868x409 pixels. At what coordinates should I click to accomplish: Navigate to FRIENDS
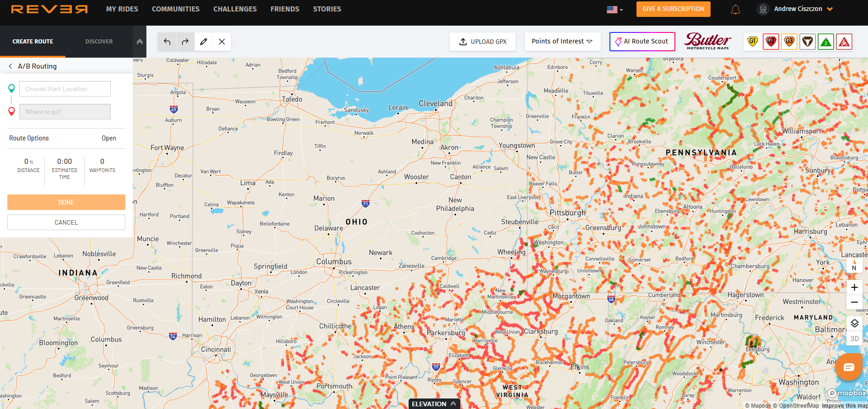tap(285, 9)
